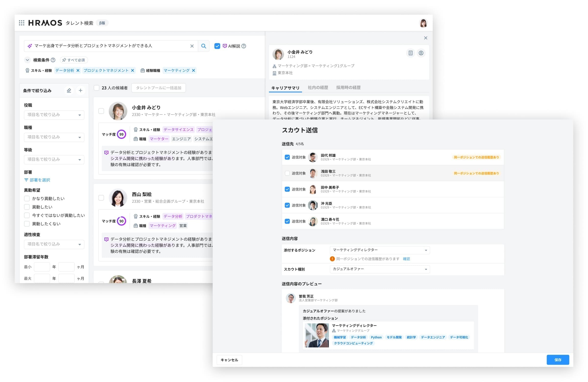588x382 pixels.
Task: Check 浅田 敬三 as send target
Action: [287, 173]
